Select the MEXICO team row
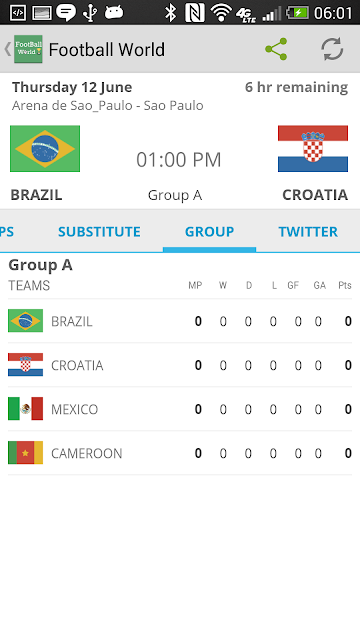360x640 pixels. 180,409
